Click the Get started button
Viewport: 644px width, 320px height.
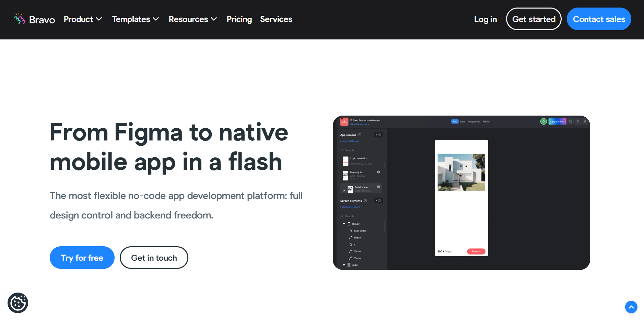(x=534, y=19)
